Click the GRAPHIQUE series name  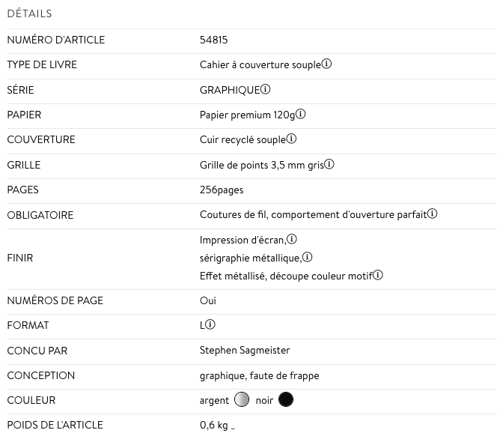229,90
